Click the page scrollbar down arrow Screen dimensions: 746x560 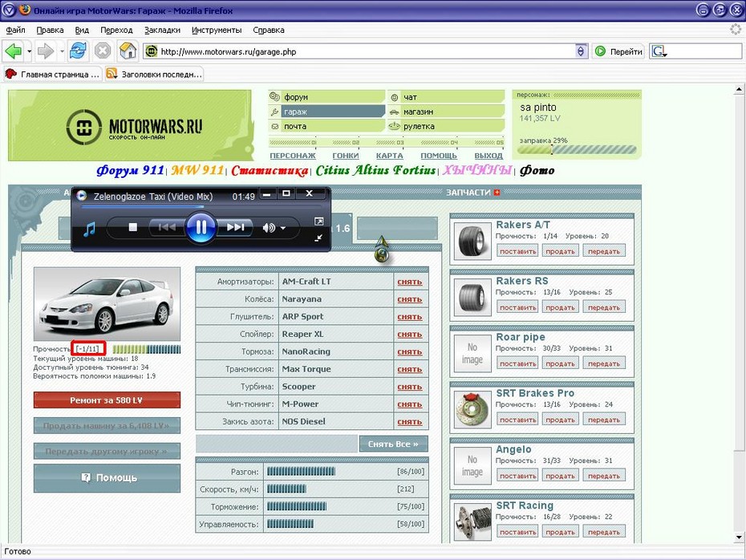739,538
